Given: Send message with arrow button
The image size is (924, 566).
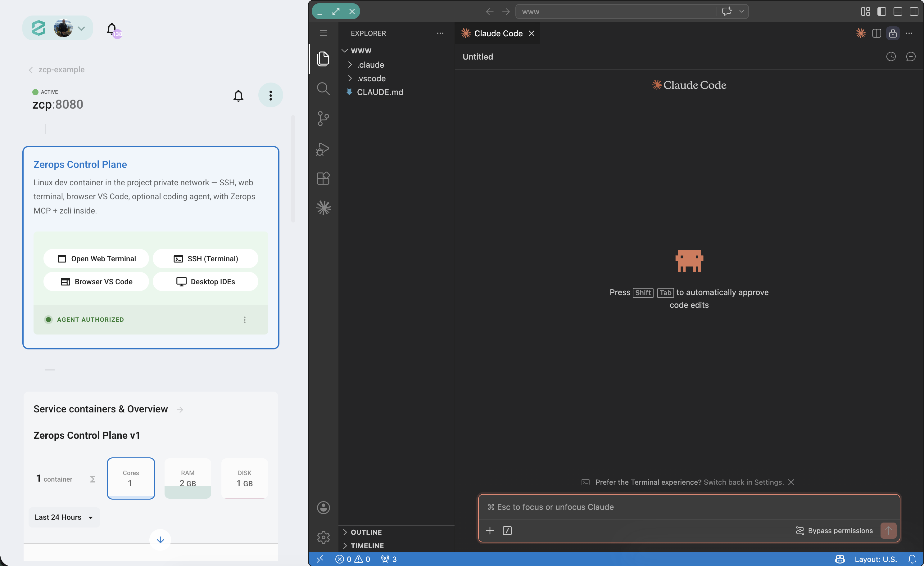Looking at the screenshot, I should pos(888,530).
